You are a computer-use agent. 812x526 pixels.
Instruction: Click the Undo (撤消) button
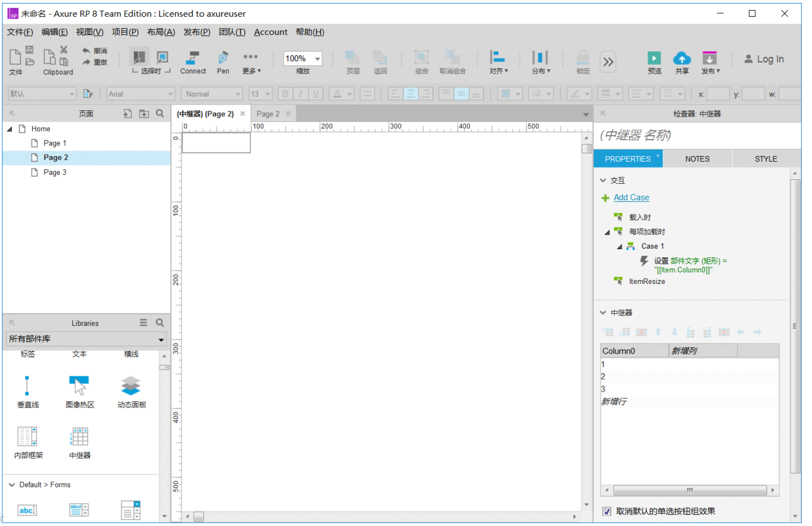[x=95, y=50]
